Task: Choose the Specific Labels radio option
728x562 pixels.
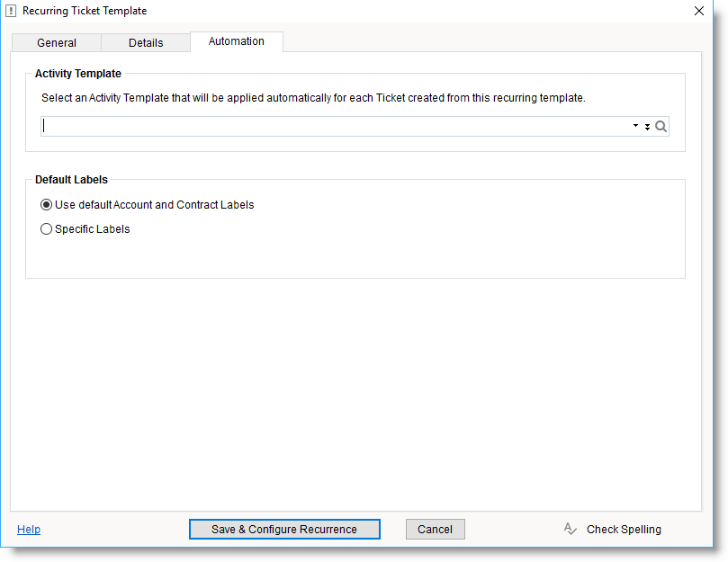Action: (47, 229)
